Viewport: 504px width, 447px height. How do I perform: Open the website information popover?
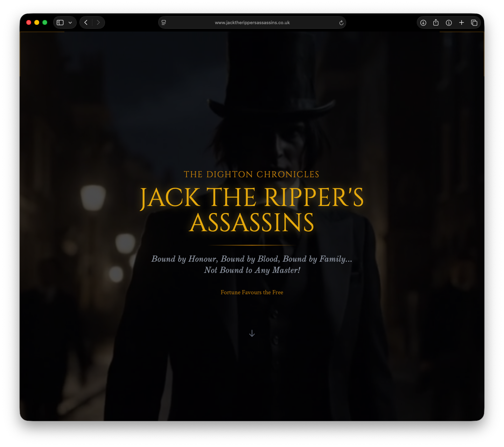(x=449, y=22)
